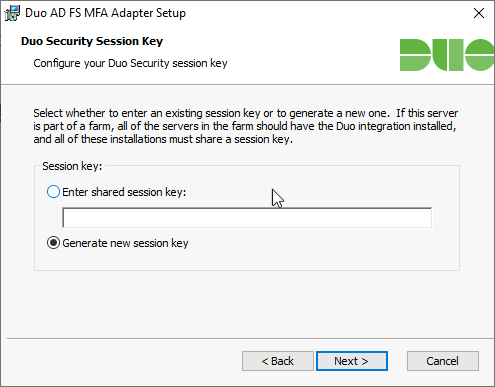Click the 'Session key:' group box label
This screenshot has height=387, width=495.
[72, 166]
